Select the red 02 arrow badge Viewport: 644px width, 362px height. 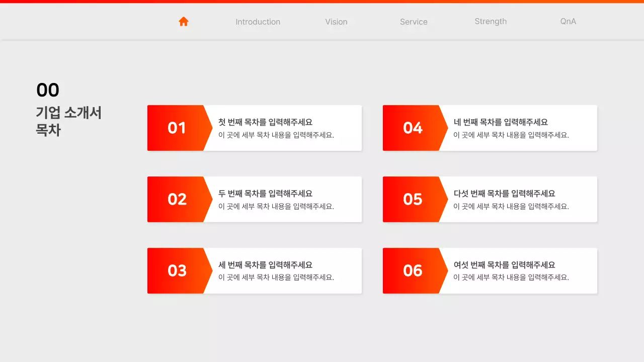[x=177, y=199]
